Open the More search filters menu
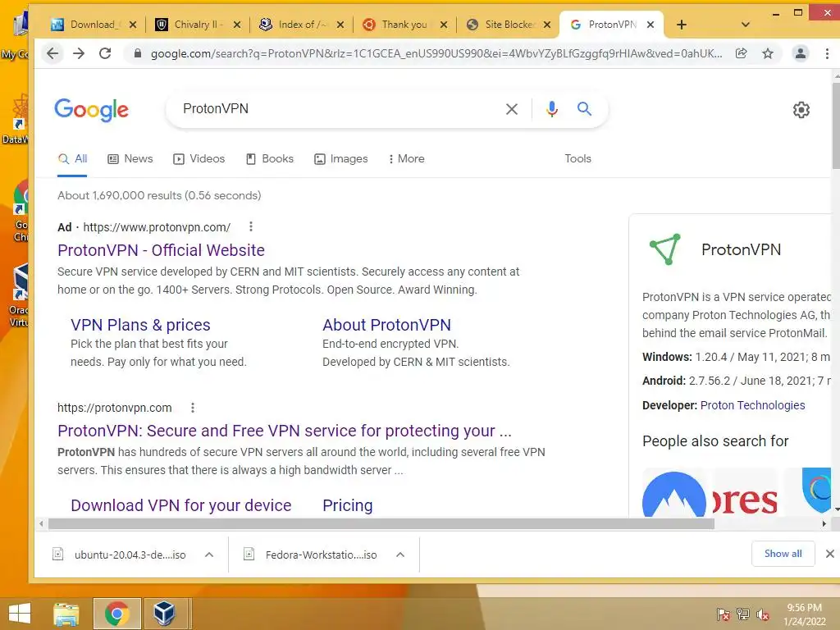The height and width of the screenshot is (630, 840). (x=406, y=159)
